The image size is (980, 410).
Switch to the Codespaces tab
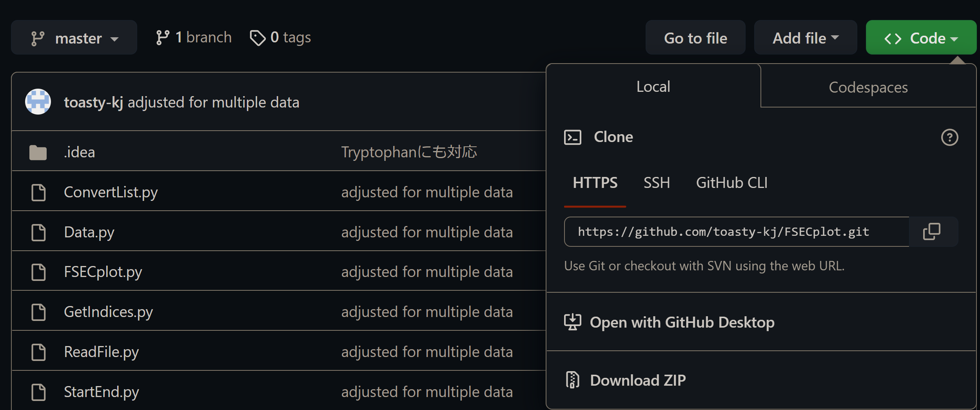[x=868, y=87]
